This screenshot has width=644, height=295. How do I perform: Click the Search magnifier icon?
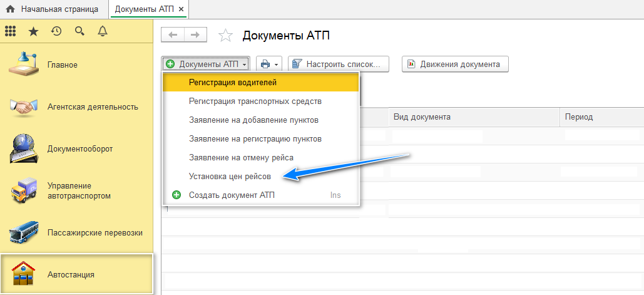point(79,31)
